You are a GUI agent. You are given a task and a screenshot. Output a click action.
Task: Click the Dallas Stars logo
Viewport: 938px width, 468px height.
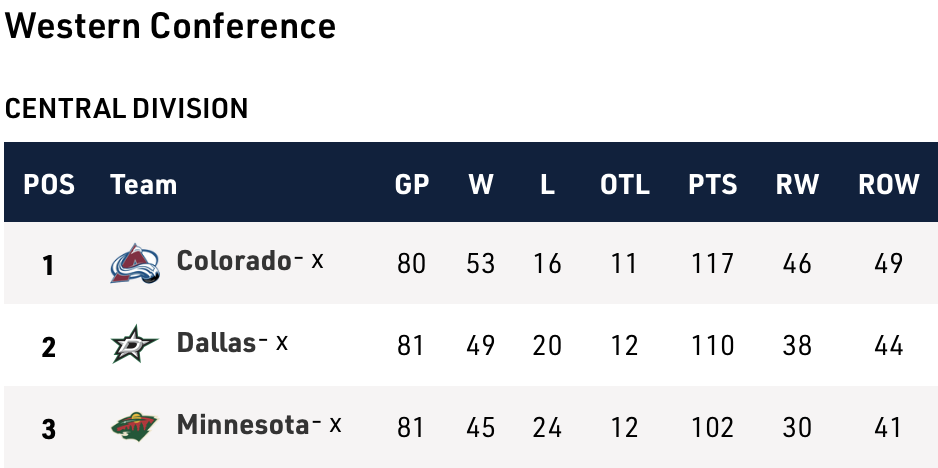click(135, 345)
